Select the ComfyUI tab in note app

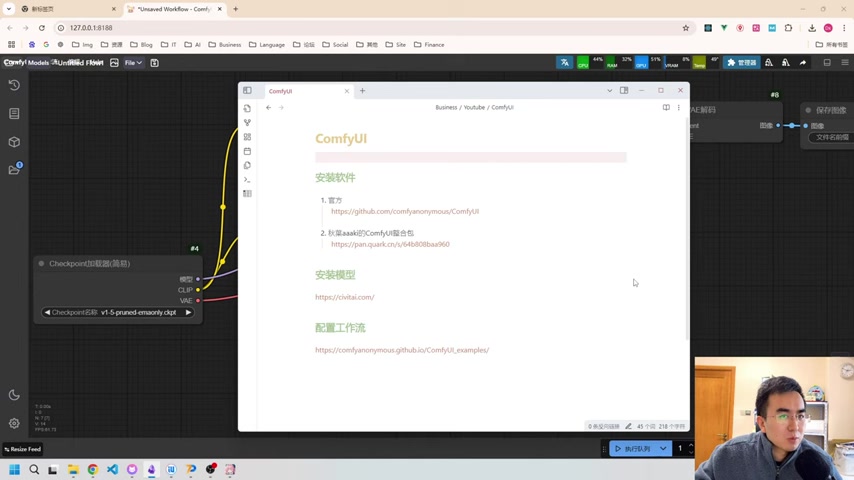[x=308, y=91]
